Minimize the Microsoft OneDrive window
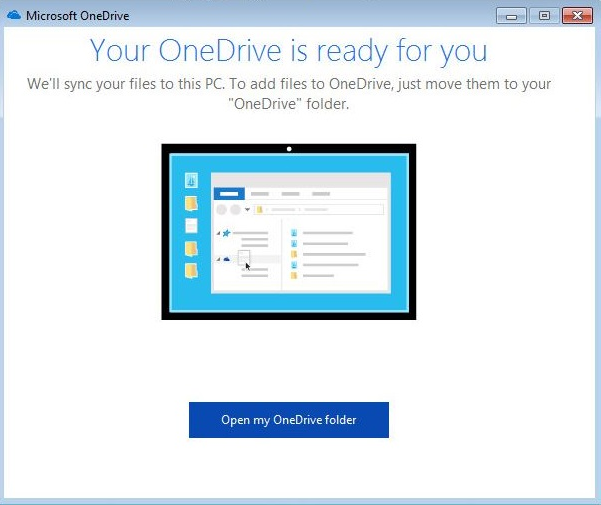 point(511,15)
